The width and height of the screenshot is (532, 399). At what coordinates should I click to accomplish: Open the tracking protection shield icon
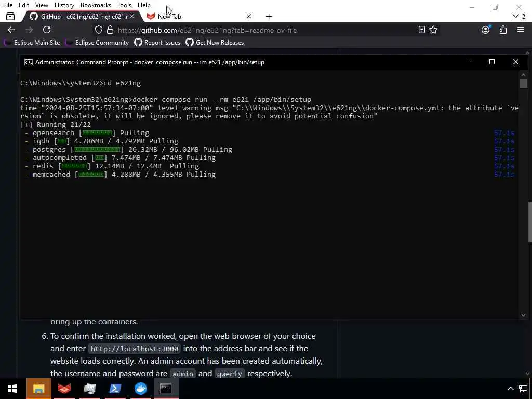coord(98,30)
